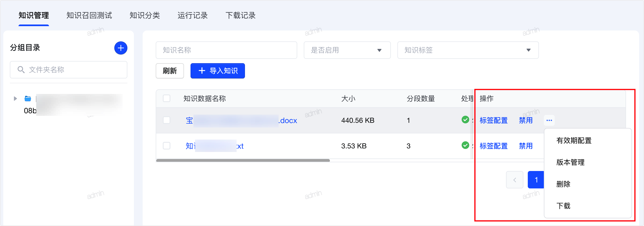Choose 版本管理 from the popup menu

pyautogui.click(x=570, y=162)
